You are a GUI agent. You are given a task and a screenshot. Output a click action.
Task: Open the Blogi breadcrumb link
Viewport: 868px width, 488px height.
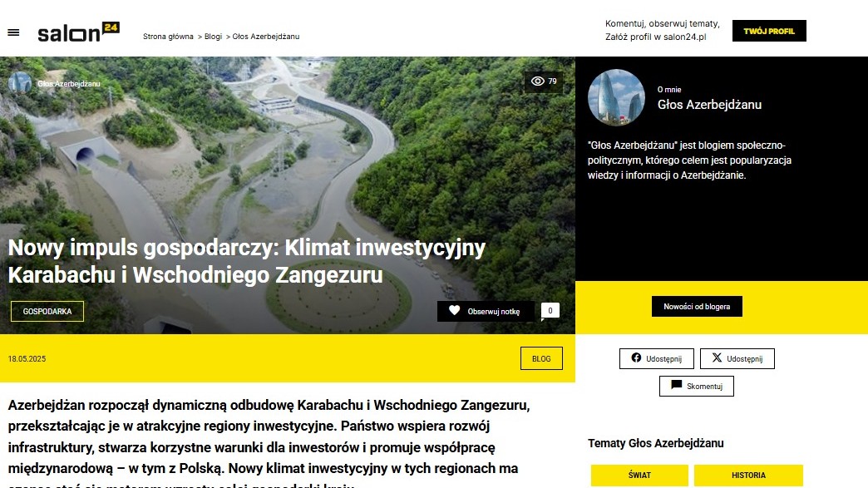[213, 37]
